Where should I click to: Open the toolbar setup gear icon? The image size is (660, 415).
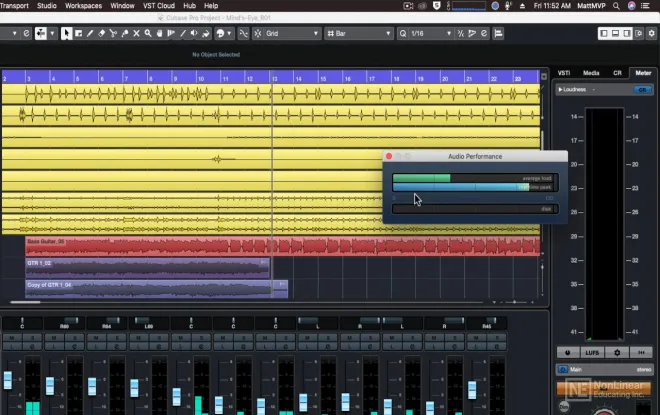pyautogui.click(x=652, y=33)
